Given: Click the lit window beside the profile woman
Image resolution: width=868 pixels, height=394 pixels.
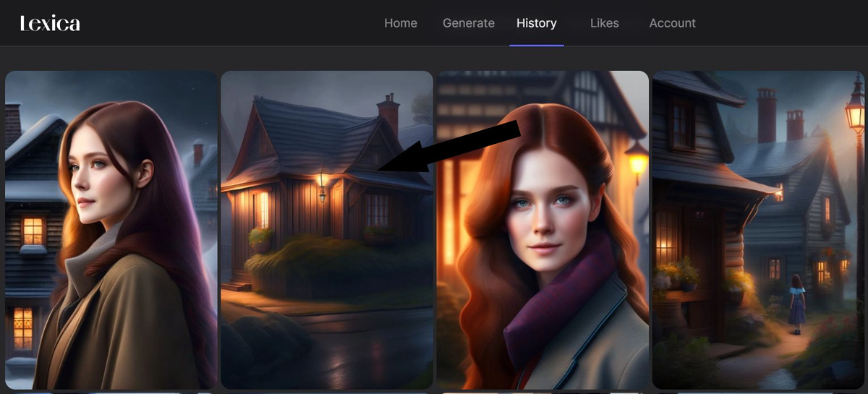Looking at the screenshot, I should (33, 231).
